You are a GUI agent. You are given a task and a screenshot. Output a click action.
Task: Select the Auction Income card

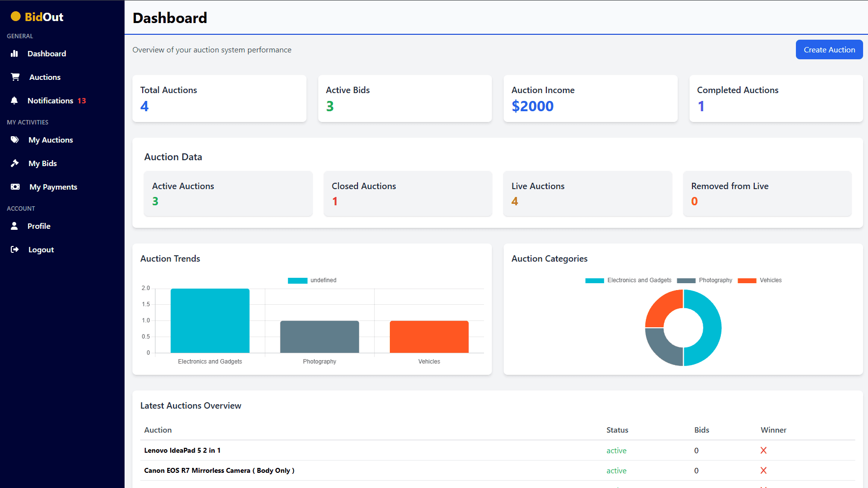point(590,98)
